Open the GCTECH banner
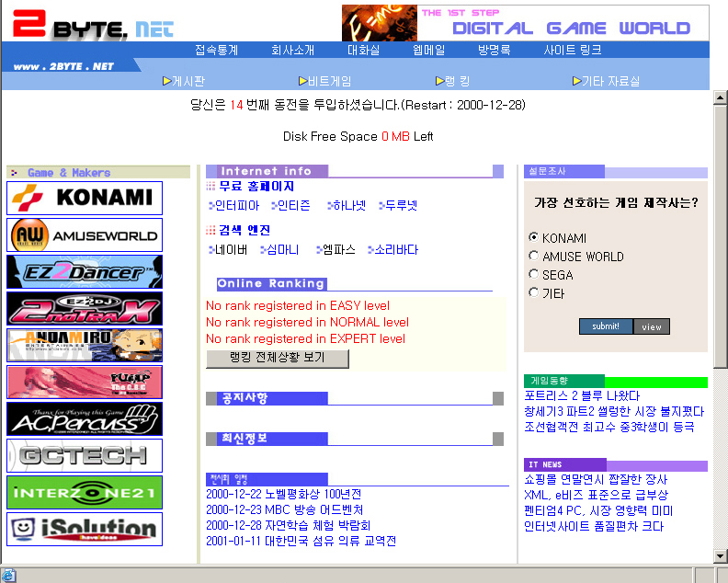 point(85,456)
